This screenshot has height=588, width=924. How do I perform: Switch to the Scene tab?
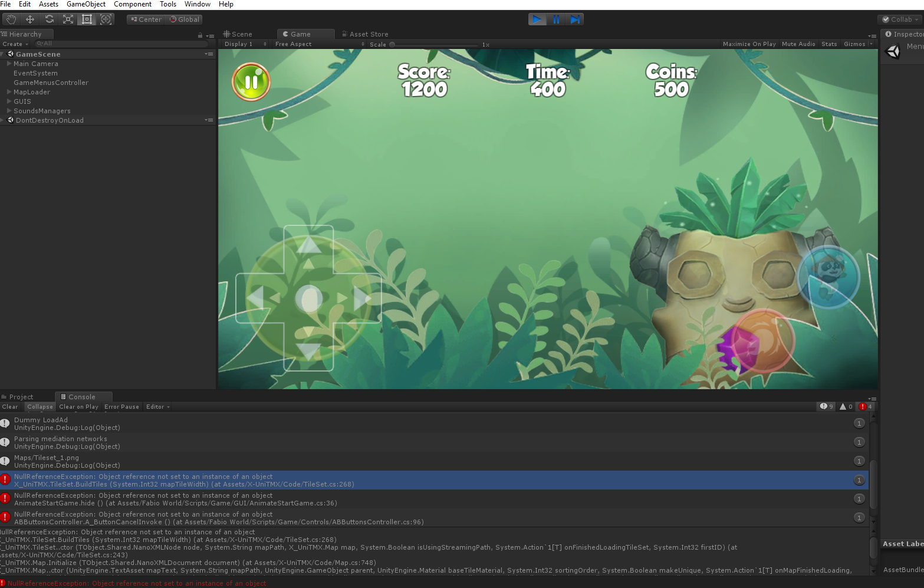coord(238,34)
